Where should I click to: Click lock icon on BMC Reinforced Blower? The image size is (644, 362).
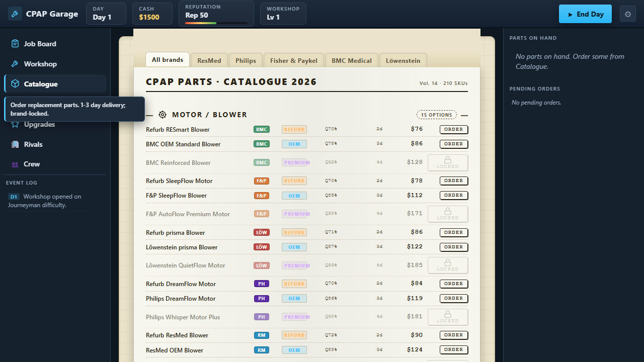click(448, 160)
